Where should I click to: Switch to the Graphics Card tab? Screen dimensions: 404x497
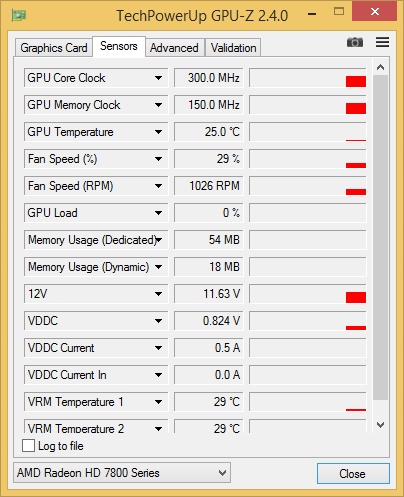[x=54, y=48]
